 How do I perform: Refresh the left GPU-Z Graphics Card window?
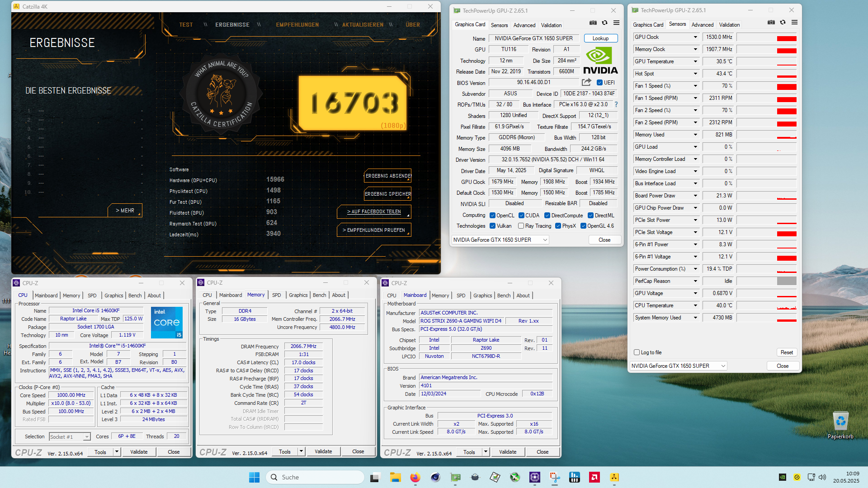604,23
